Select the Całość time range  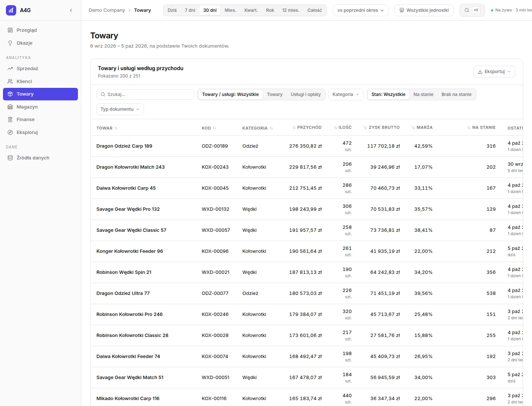(315, 10)
